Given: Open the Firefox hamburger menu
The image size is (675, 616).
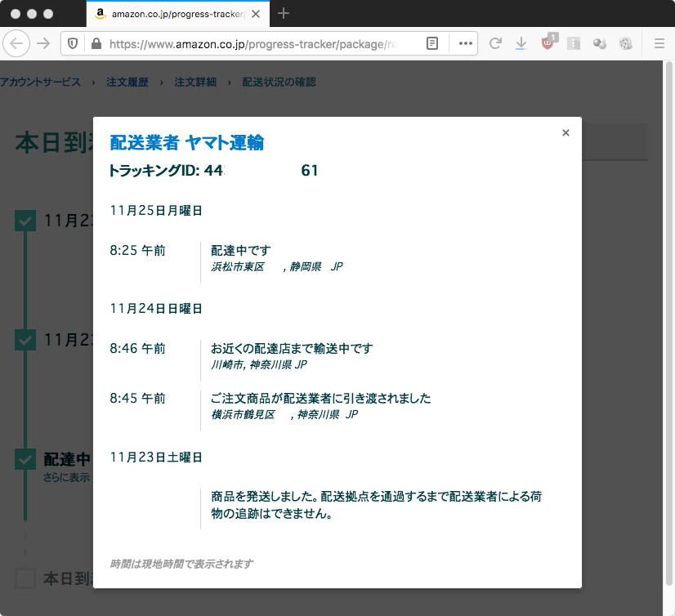Looking at the screenshot, I should pos(659,44).
